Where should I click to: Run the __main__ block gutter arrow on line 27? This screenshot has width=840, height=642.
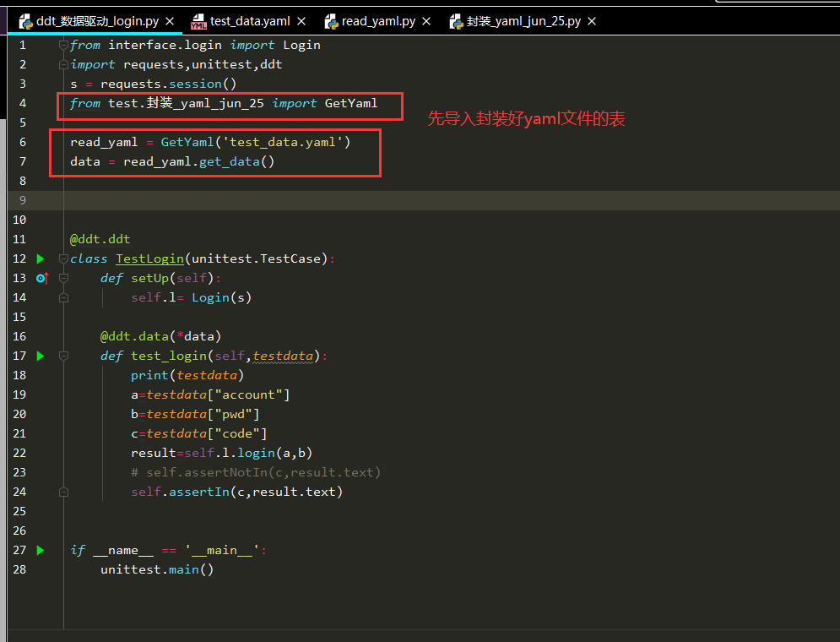[39, 550]
